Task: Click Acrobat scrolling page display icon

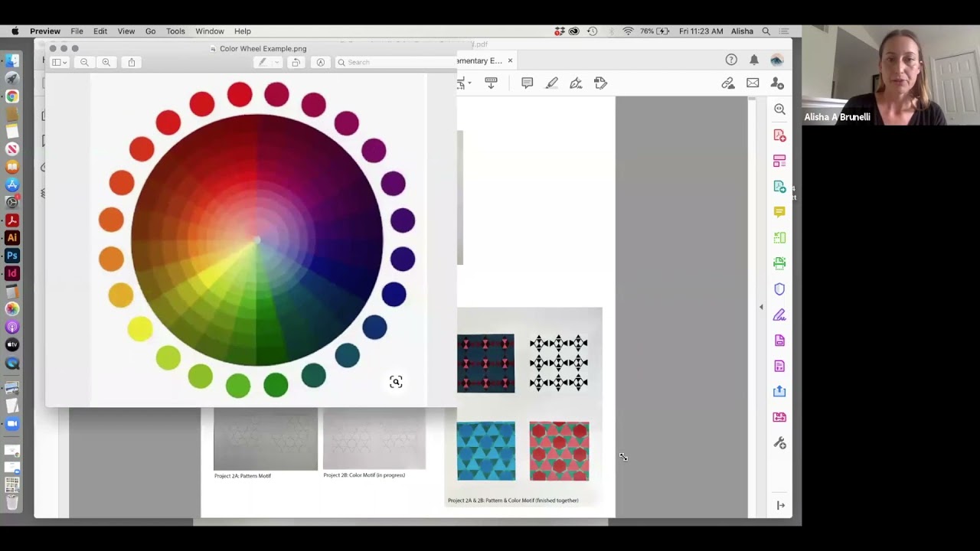Action: (x=491, y=83)
